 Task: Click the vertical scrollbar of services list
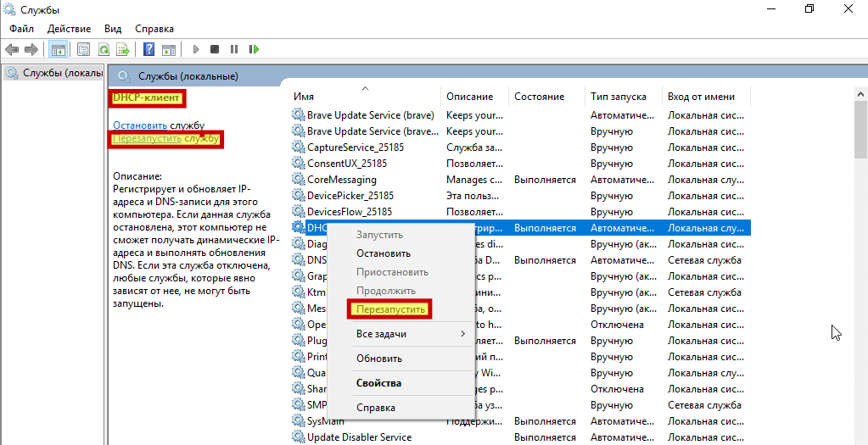click(x=860, y=254)
